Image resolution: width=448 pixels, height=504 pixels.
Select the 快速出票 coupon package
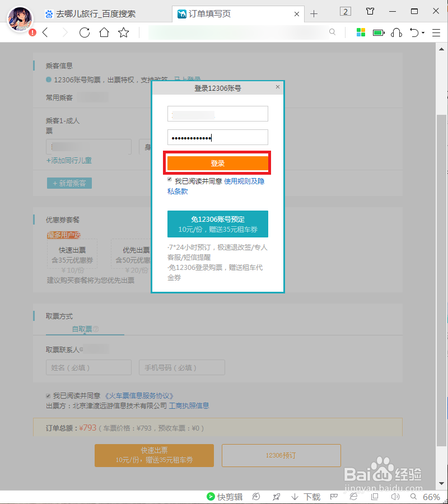[x=72, y=255]
